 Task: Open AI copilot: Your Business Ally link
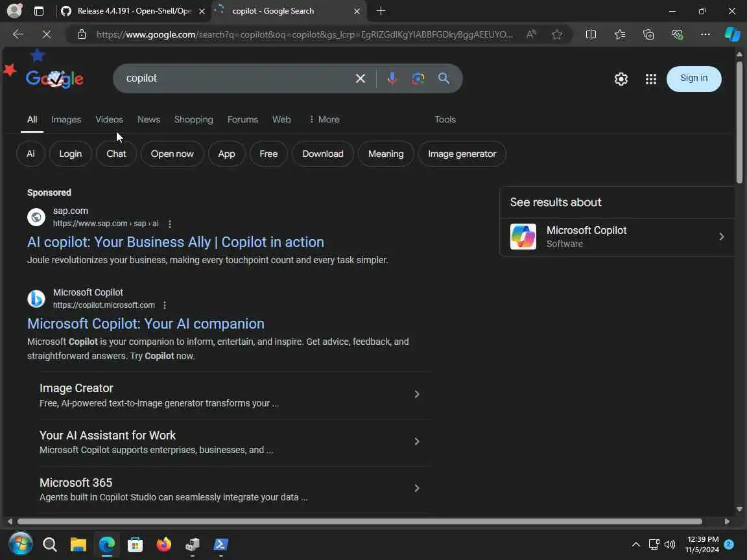tap(175, 242)
